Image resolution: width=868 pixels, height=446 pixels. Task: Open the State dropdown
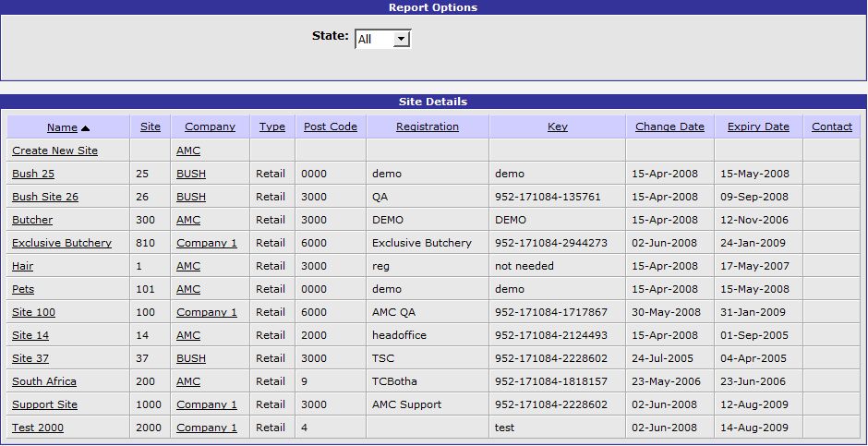coord(382,39)
